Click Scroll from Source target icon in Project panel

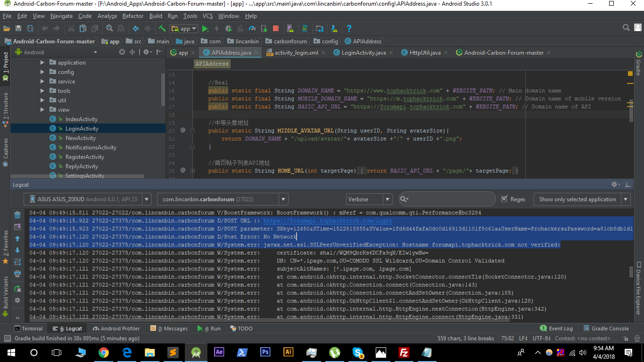[122, 52]
